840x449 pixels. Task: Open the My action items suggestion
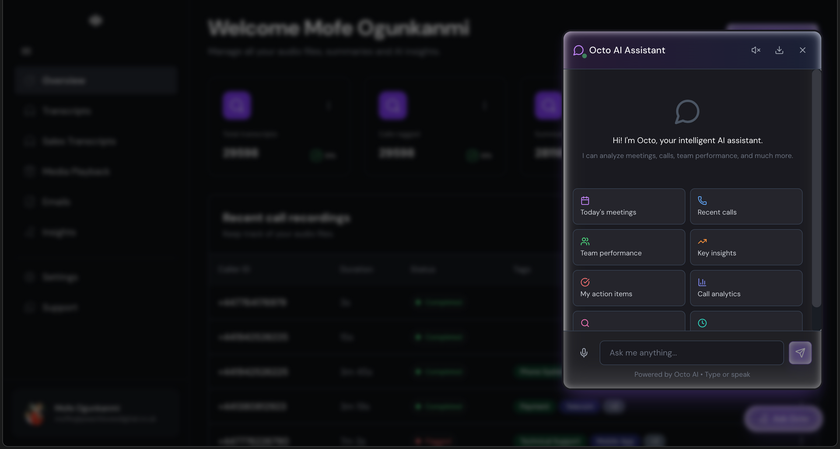629,288
